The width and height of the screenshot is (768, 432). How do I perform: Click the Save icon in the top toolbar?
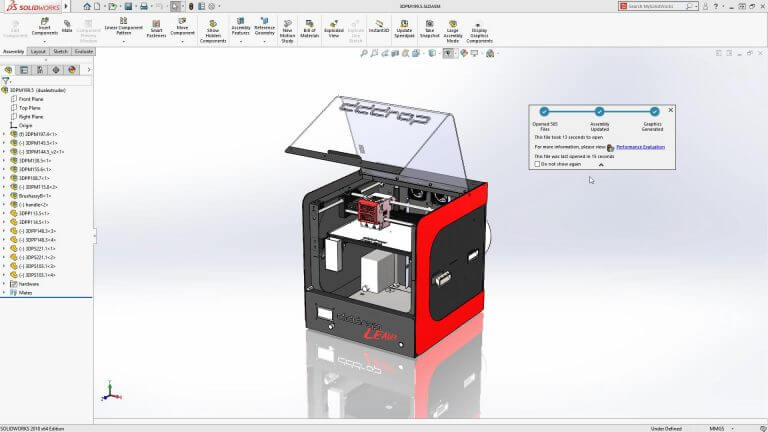coord(128,6)
